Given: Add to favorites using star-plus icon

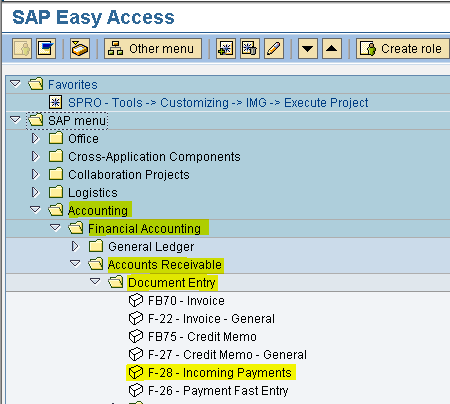Looking at the screenshot, I should (x=226, y=49).
